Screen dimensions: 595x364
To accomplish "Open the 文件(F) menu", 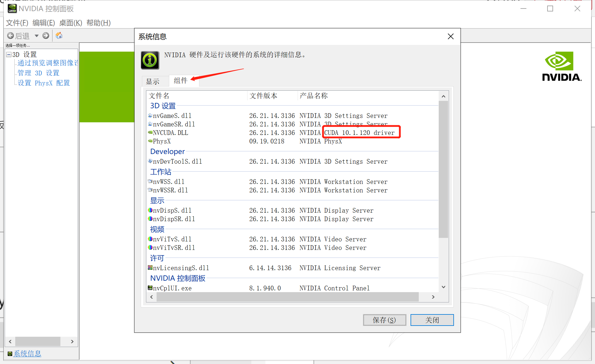I will (17, 23).
